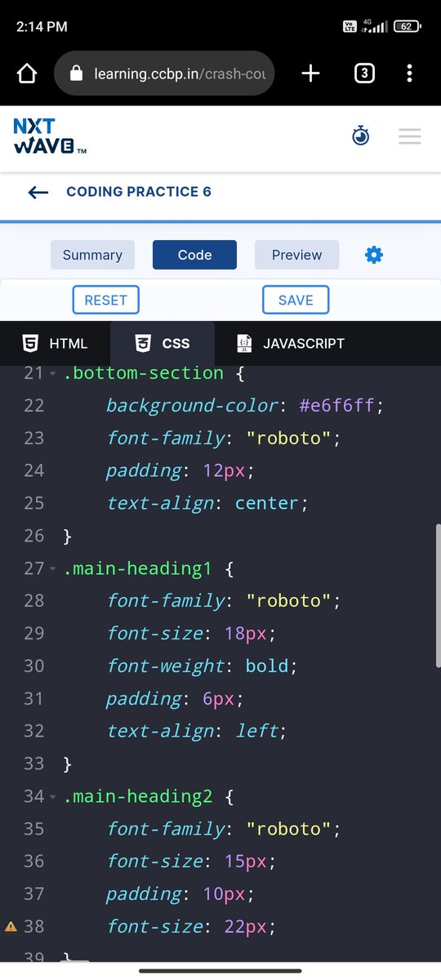Click the SAVE button
Image resolution: width=441 pixels, height=980 pixels.
point(296,300)
